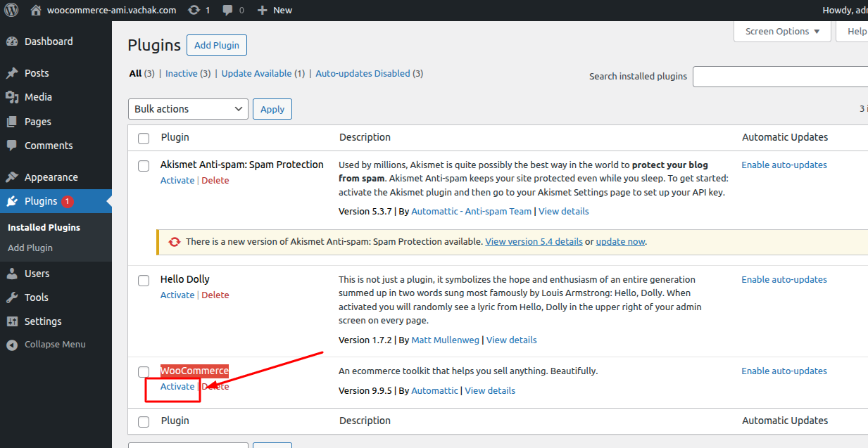The image size is (868, 448).
Task: Open Appearance via its paintbrush icon
Action: pos(12,177)
